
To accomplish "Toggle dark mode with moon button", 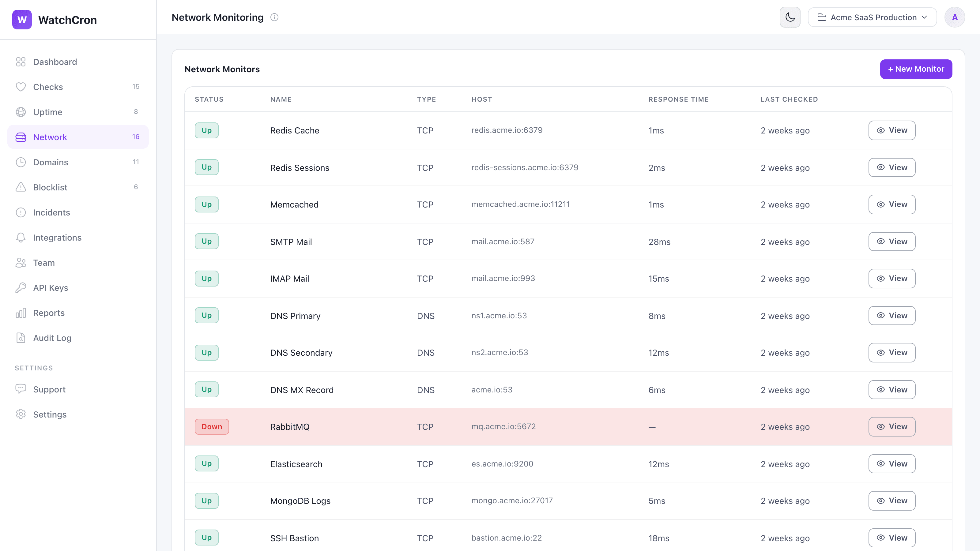I will point(790,17).
